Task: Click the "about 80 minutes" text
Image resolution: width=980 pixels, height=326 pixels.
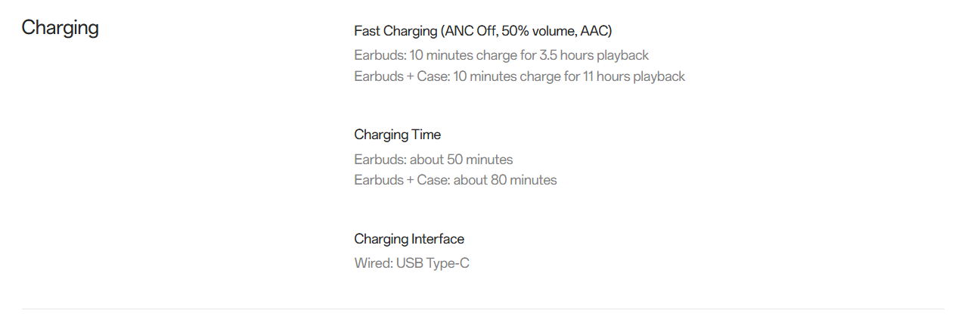Action: (505, 180)
